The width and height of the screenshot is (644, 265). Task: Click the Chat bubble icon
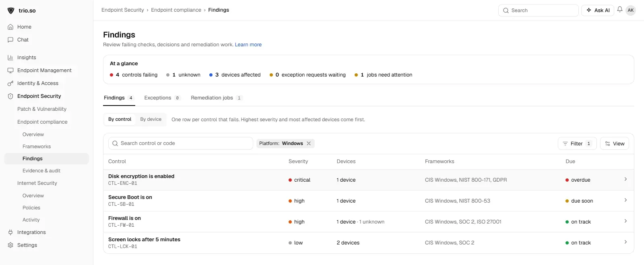click(x=10, y=40)
